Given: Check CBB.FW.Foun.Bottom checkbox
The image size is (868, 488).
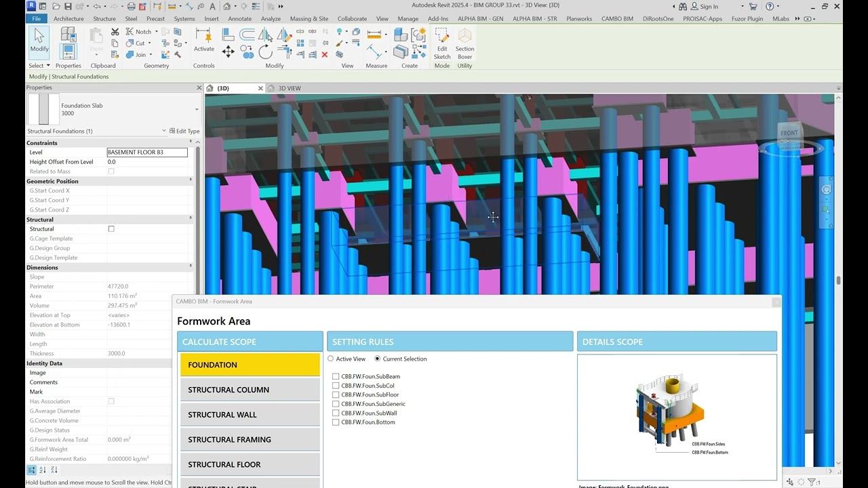Looking at the screenshot, I should [x=336, y=422].
